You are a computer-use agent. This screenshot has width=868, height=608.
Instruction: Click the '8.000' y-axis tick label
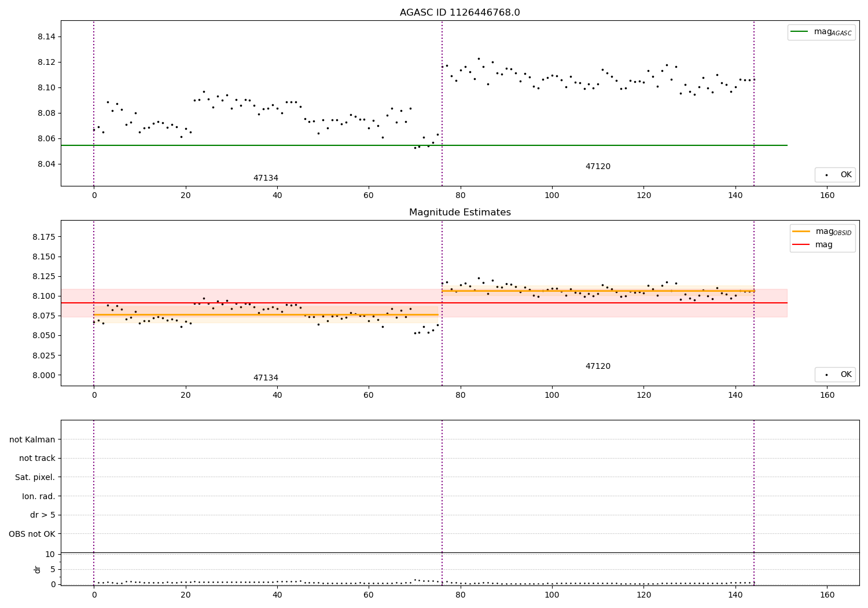pos(45,375)
